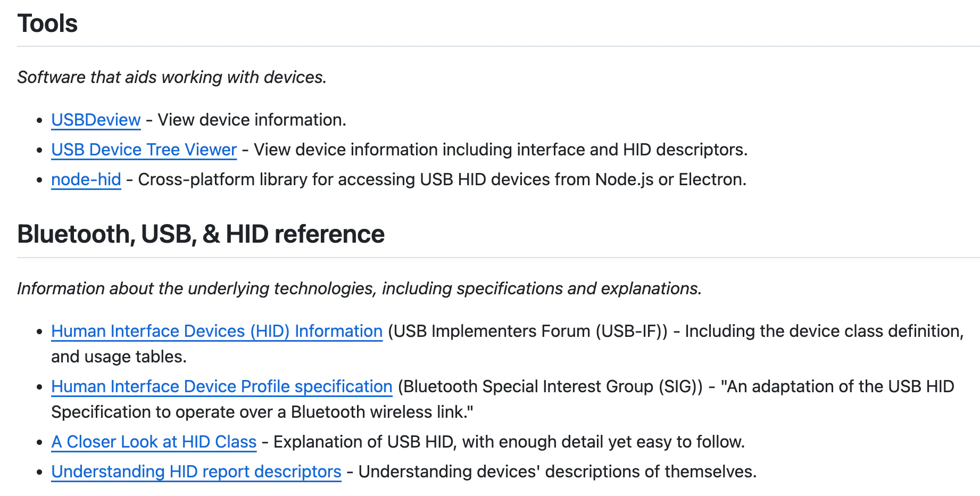The height and width of the screenshot is (496, 980).
Task: Click 'Understanding devices' descriptions of themselves.' text
Action: (x=557, y=472)
